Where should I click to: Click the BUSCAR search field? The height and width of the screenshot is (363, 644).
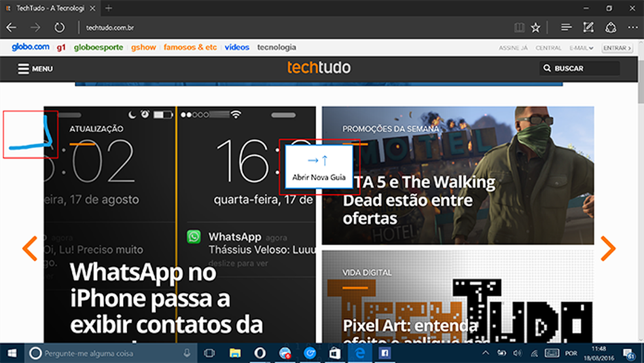tap(579, 68)
